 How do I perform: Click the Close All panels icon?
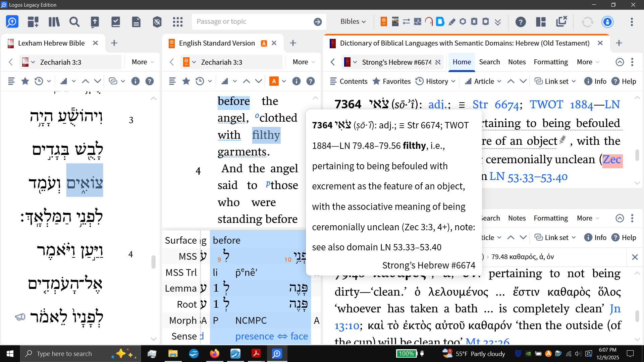561,21
